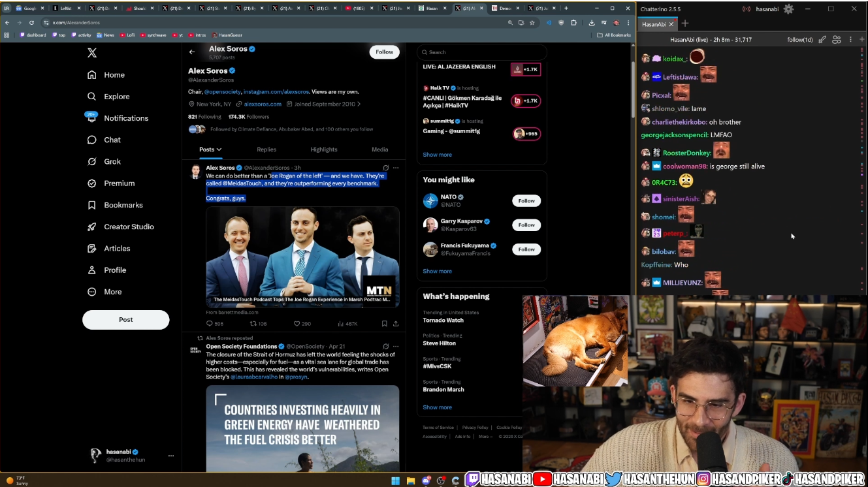Viewport: 868px width, 487px height.
Task: Click the @opensociety link in the bio
Action: (x=223, y=92)
